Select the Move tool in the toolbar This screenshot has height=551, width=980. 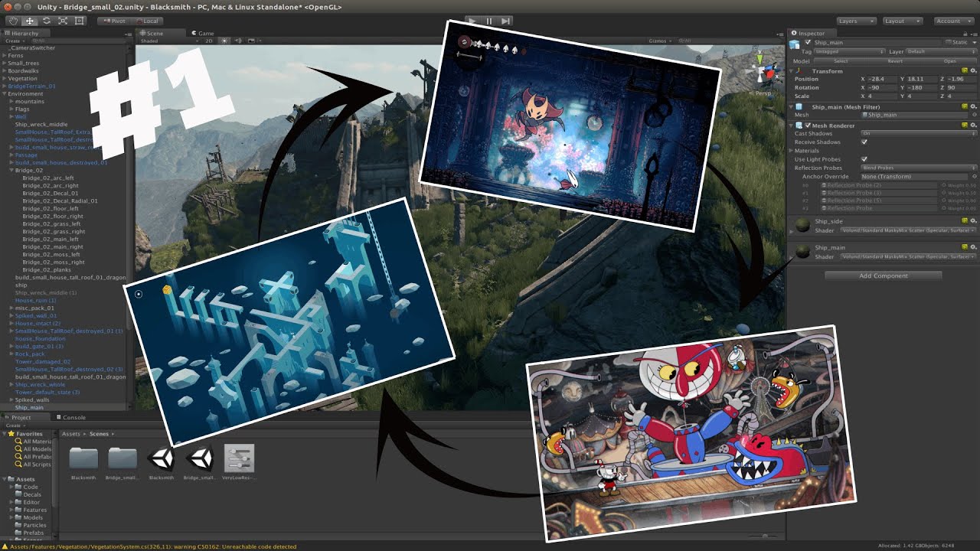coord(29,21)
